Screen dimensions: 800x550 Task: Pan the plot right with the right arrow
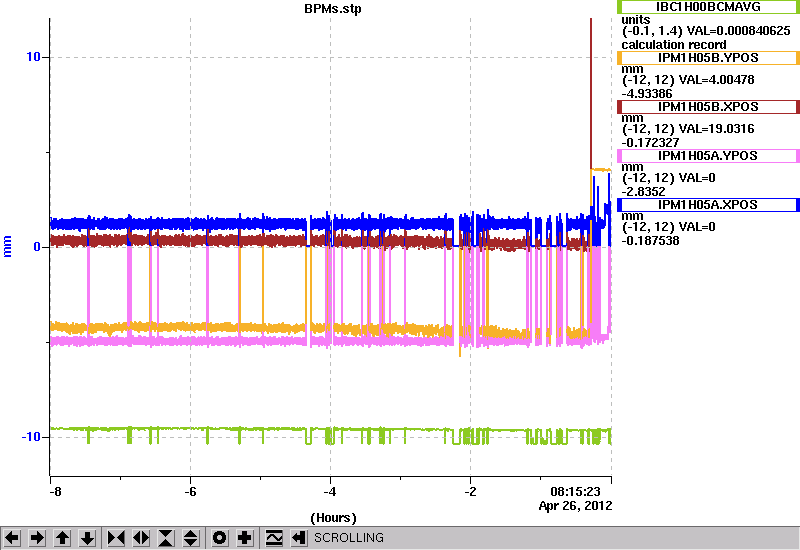pyautogui.click(x=37, y=538)
